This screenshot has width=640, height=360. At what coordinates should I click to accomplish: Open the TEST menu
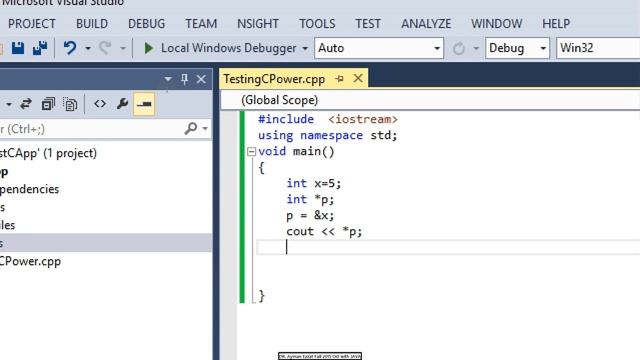tap(368, 24)
